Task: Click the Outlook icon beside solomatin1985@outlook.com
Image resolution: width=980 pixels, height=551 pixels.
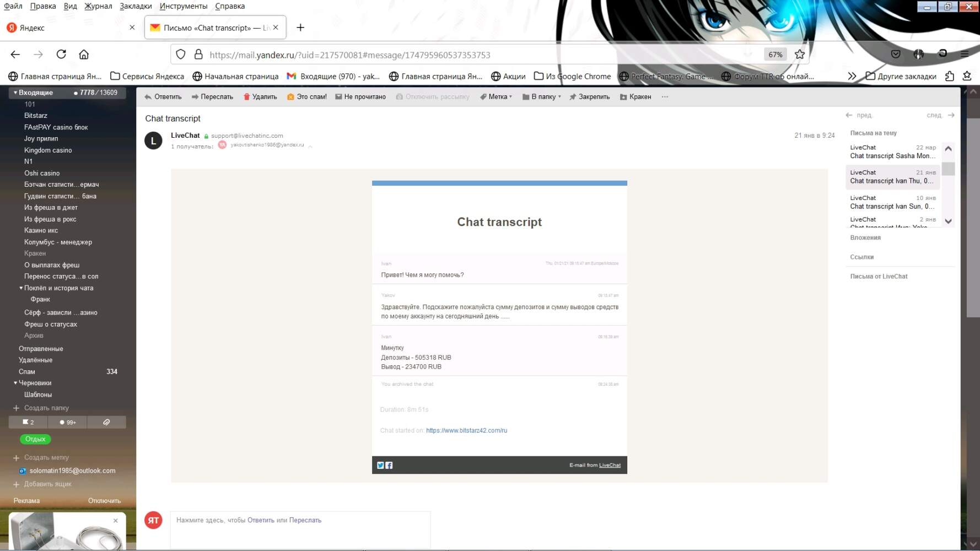Action: pyautogui.click(x=23, y=471)
